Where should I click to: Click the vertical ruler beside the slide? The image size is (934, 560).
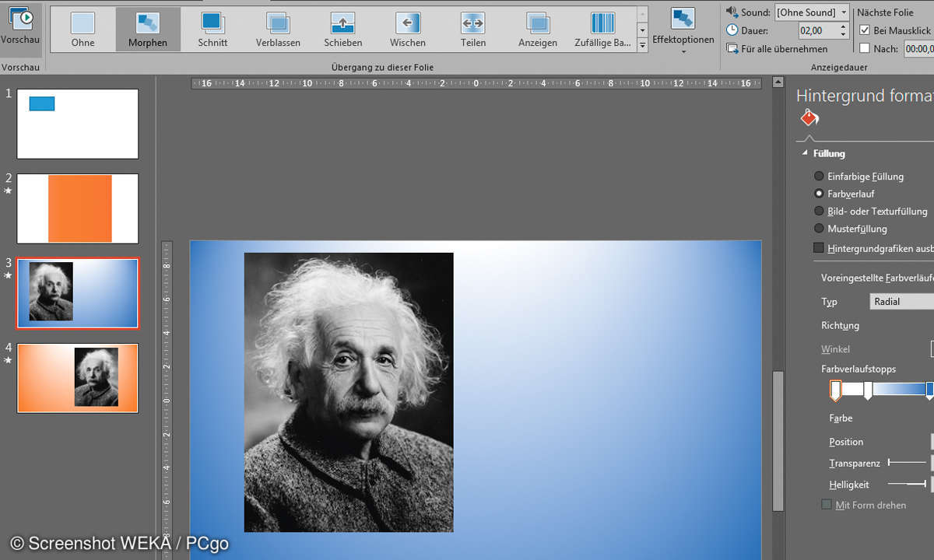(167, 401)
